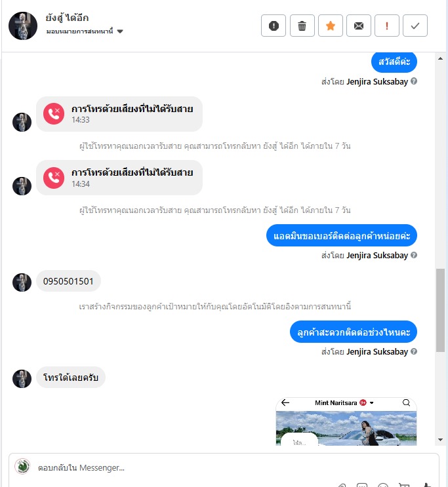Click the missed voice call icon at 14:34

coord(54,178)
